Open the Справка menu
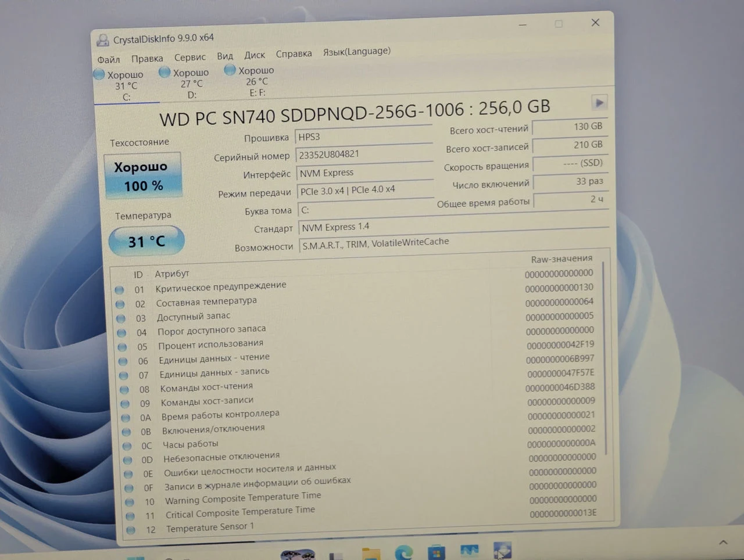This screenshot has height=560, width=744. [294, 54]
